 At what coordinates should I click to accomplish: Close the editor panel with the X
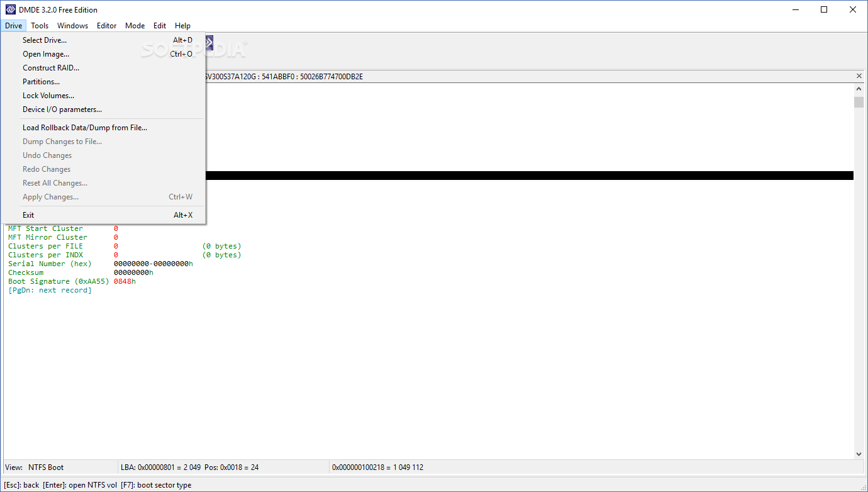point(859,76)
